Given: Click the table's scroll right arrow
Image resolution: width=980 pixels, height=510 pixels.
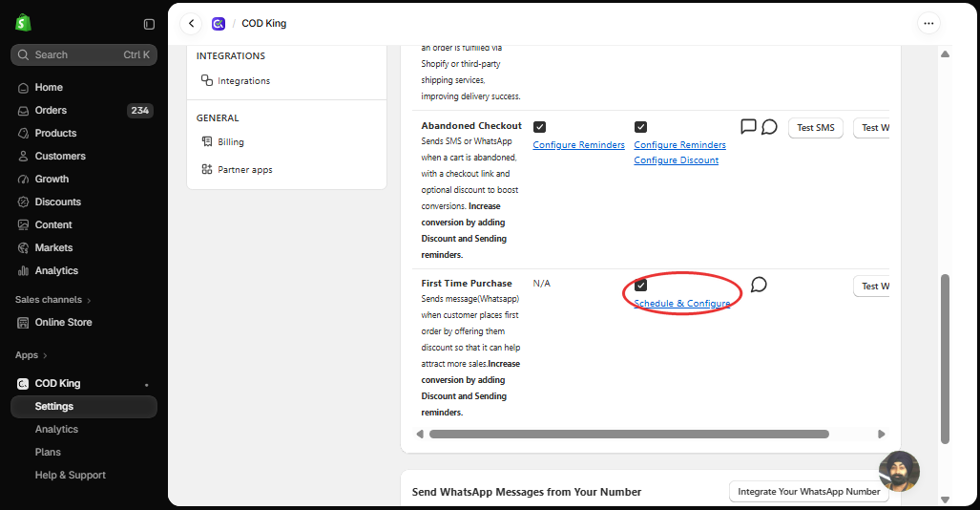Looking at the screenshot, I should point(882,435).
